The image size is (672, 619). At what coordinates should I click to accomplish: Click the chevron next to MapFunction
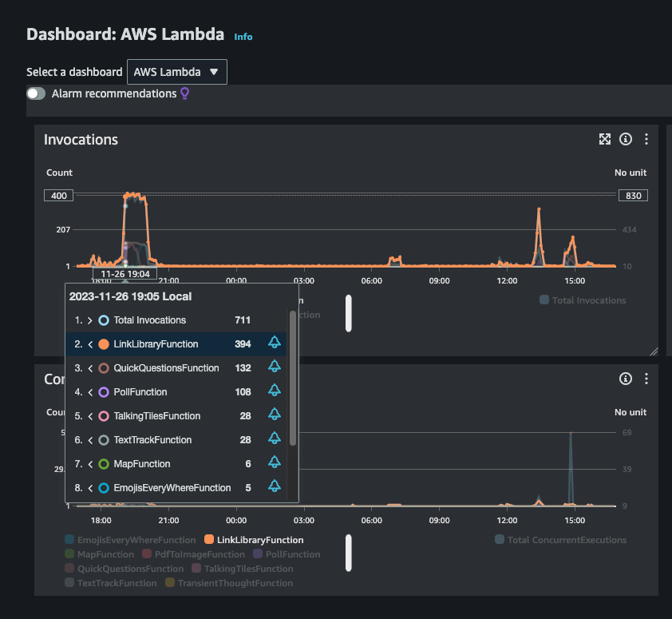coord(90,465)
